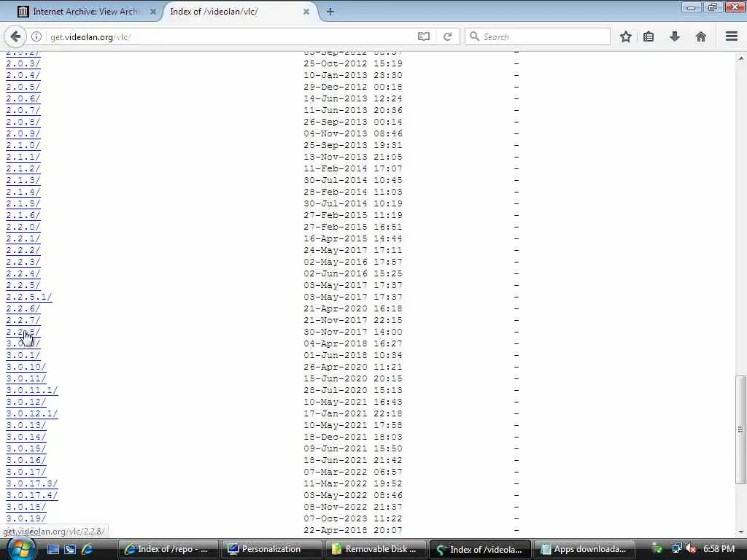Open the 2.2.1/ directory link
The image size is (747, 560).
point(23,238)
